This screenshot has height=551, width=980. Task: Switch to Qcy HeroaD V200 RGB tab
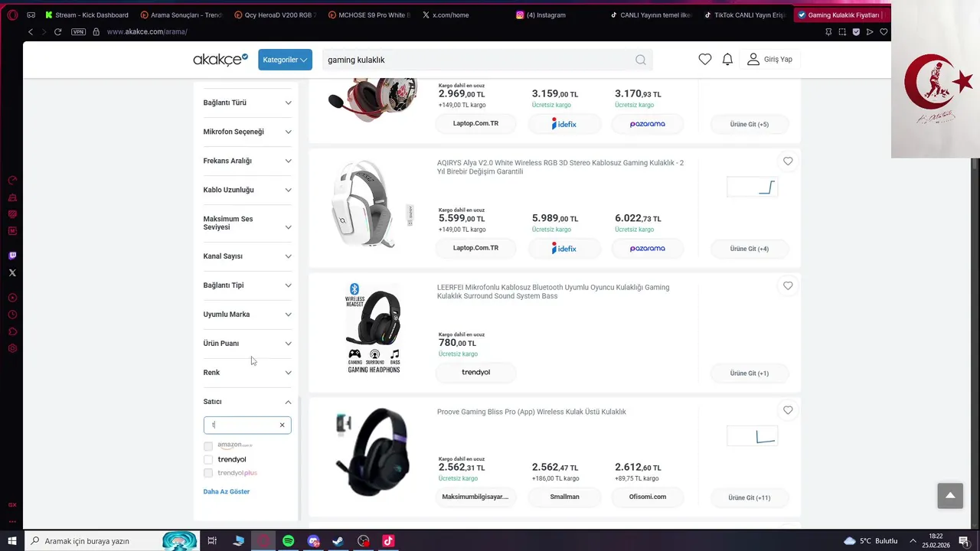tap(275, 15)
